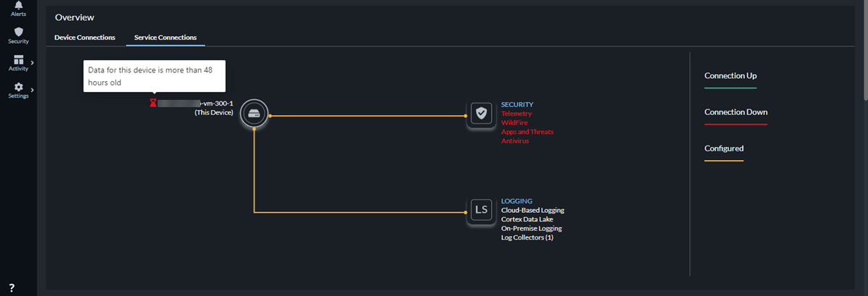This screenshot has width=868, height=296.
Task: Click the Activity dashboard icon
Action: click(18, 59)
